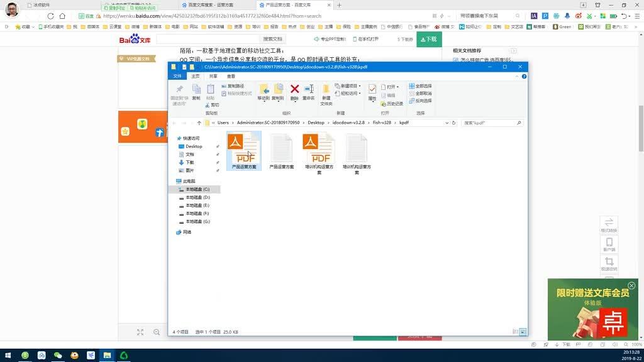Click the 搜索kpdf search box in Explorer
Image resolution: width=644 pixels, height=362 pixels.
tap(491, 123)
